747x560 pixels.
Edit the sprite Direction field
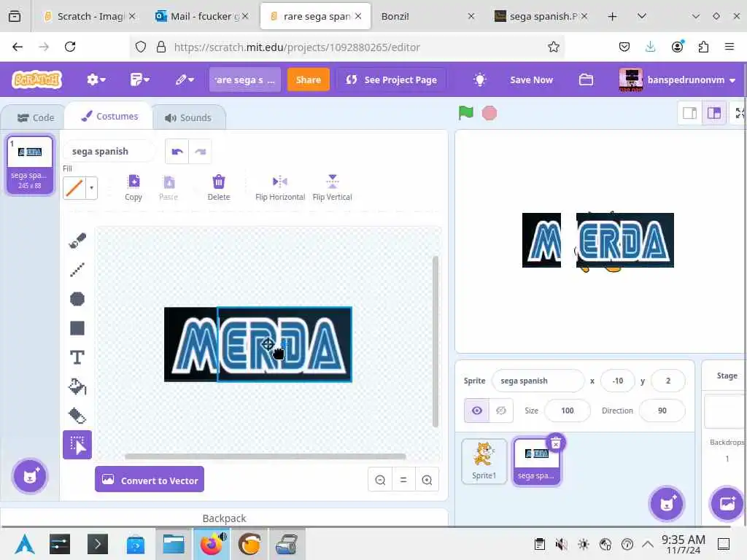(662, 411)
